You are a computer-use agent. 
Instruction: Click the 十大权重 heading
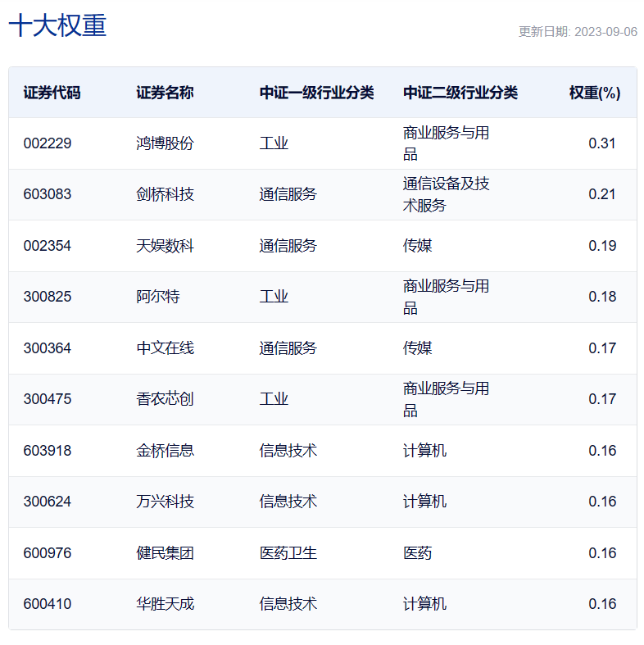point(57,25)
